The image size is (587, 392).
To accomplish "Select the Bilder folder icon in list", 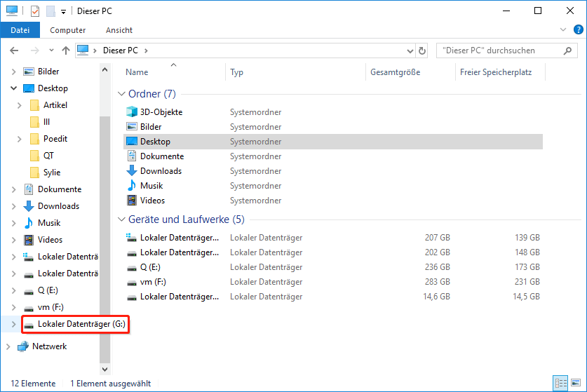I will pyautogui.click(x=132, y=126).
